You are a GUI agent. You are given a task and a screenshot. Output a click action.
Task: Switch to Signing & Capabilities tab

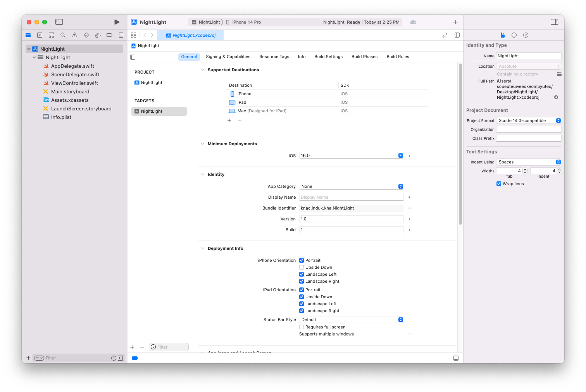coord(228,57)
